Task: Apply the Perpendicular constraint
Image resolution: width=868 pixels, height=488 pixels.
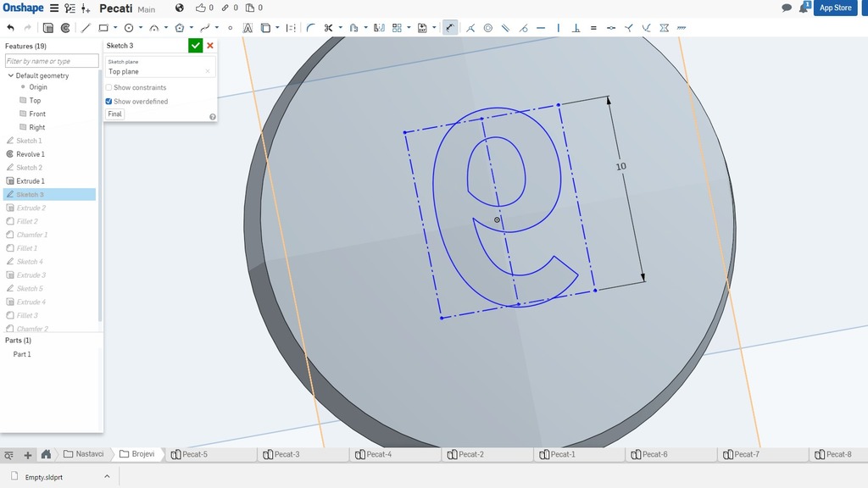Action: [x=576, y=28]
